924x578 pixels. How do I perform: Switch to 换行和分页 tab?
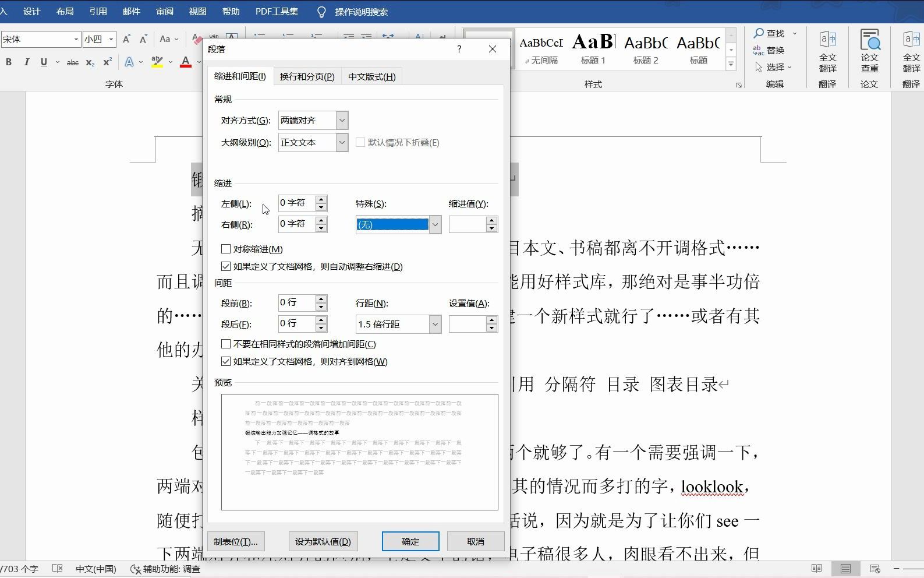307,77
